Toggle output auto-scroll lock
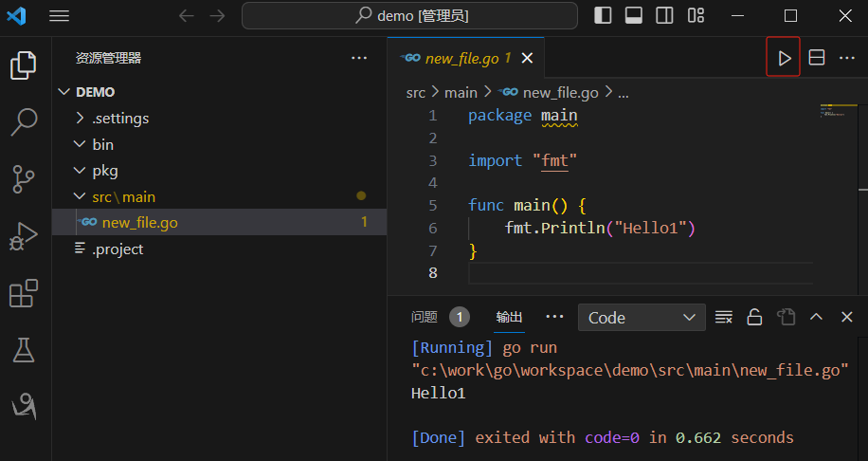The height and width of the screenshot is (461, 868). (754, 317)
